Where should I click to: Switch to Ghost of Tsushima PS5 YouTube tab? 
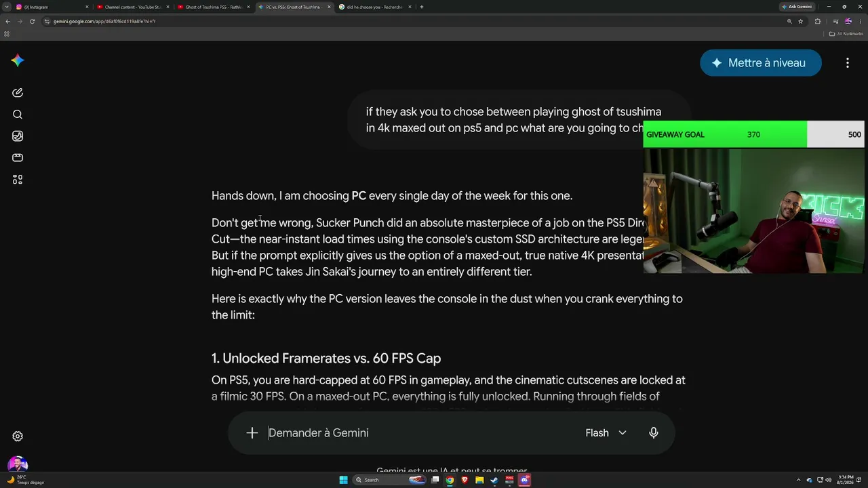(x=212, y=7)
